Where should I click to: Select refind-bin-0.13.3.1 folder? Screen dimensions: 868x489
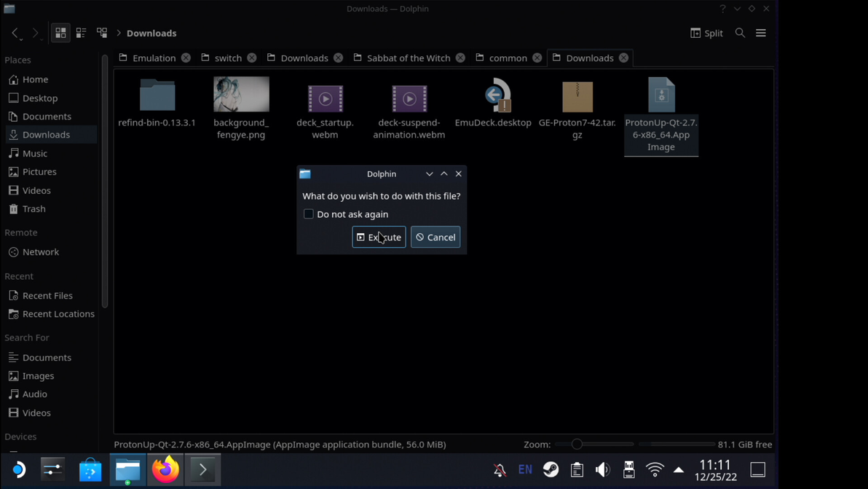tap(157, 103)
